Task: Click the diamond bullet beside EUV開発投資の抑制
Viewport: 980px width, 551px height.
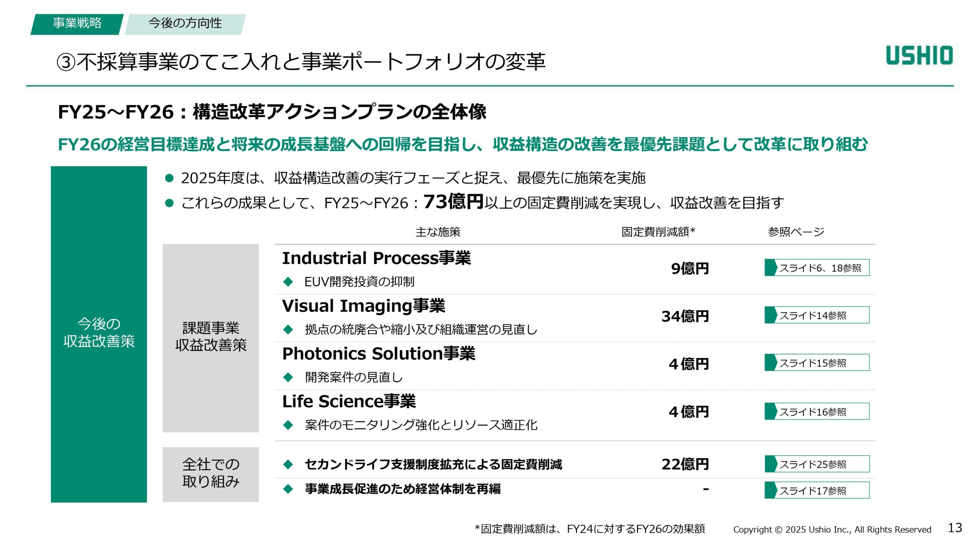Action: (288, 282)
